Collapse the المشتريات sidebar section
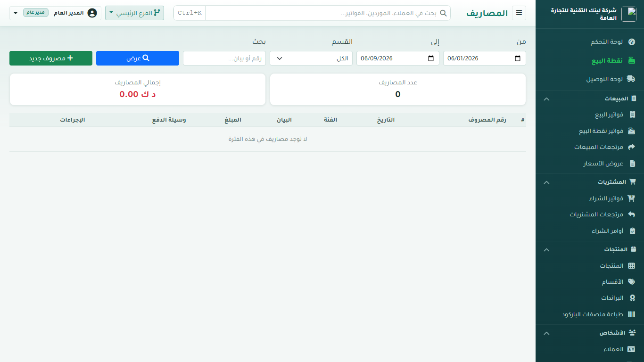The height and width of the screenshot is (362, 644). tap(590, 182)
